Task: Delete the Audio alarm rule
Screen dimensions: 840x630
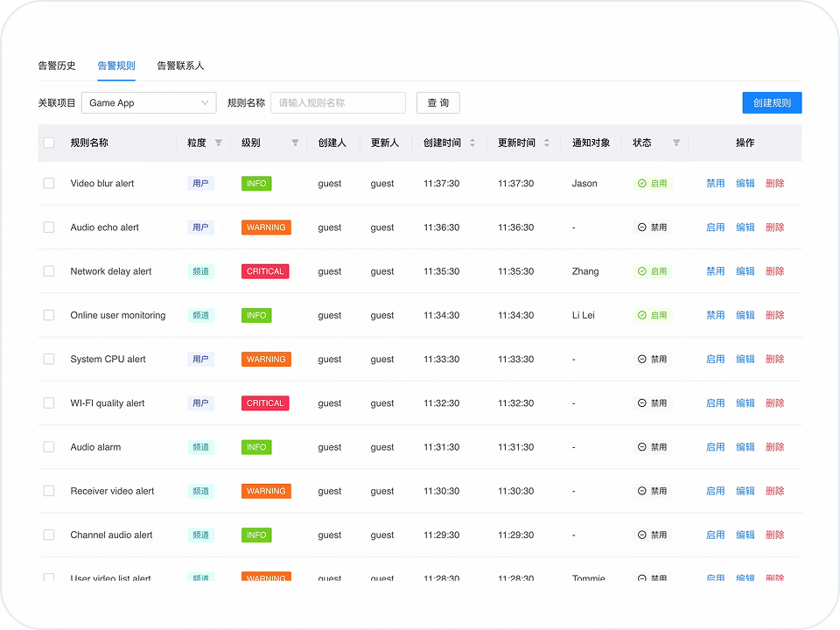Action: [x=774, y=447]
